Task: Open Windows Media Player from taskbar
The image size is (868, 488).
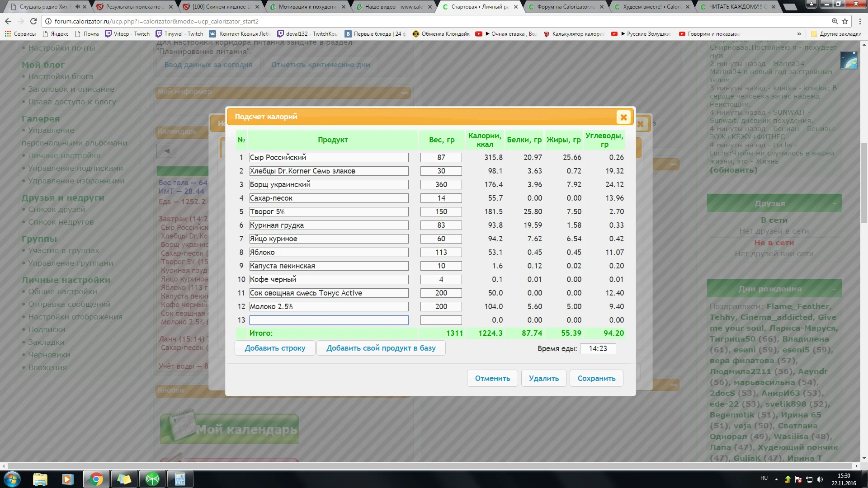Action: coord(68,479)
